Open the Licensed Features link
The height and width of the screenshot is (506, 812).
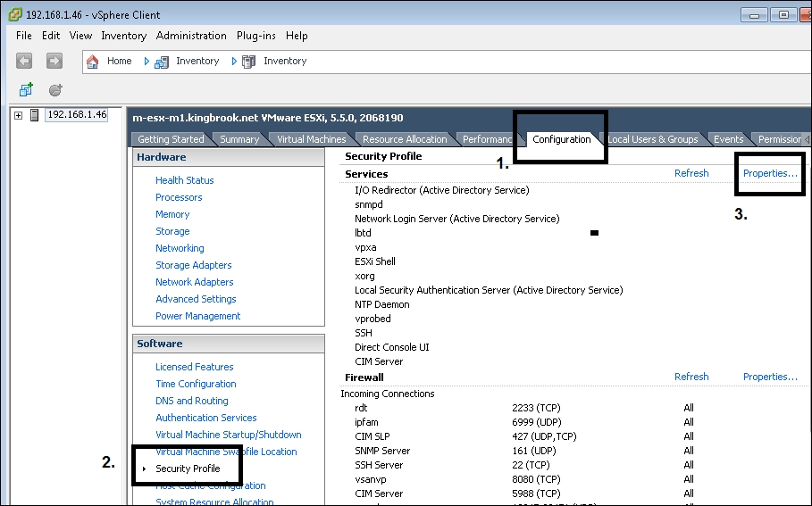point(194,367)
